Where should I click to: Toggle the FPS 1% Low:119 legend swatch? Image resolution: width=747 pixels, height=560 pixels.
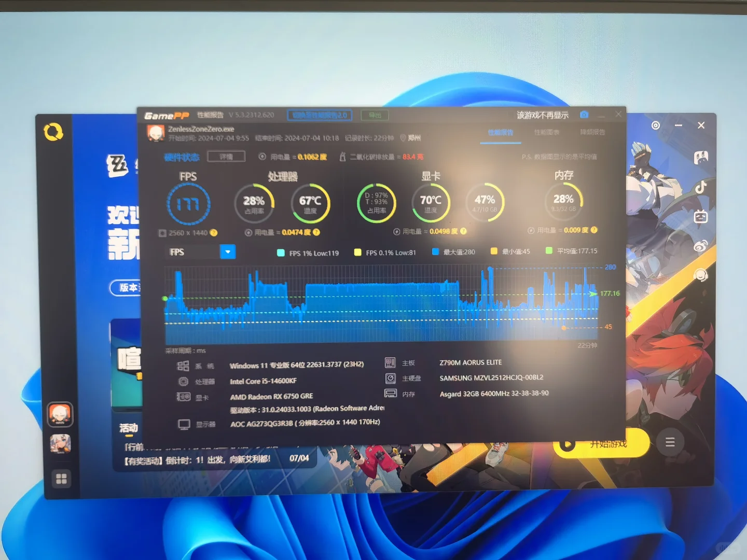pos(281,253)
